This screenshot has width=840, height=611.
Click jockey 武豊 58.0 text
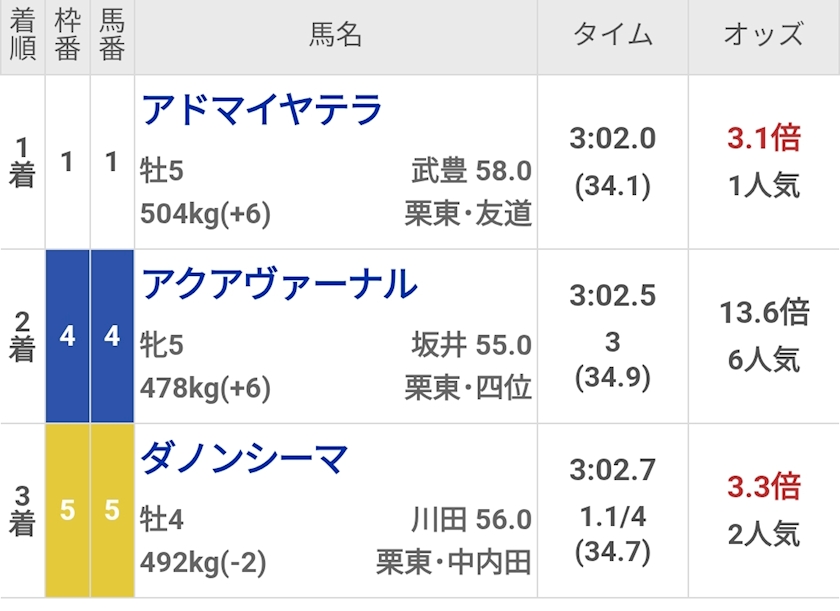coord(471,172)
